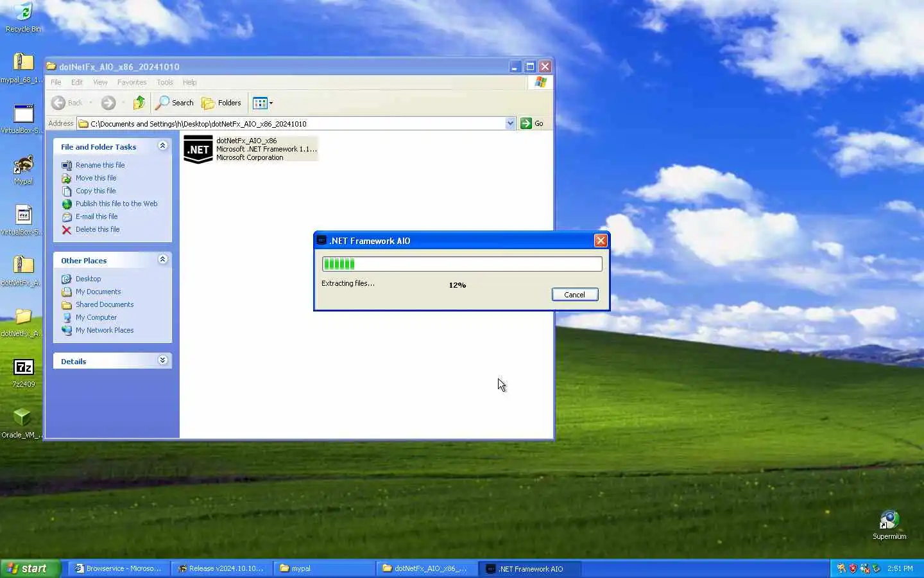Click the system tray clock
924x578 pixels.
900,568
